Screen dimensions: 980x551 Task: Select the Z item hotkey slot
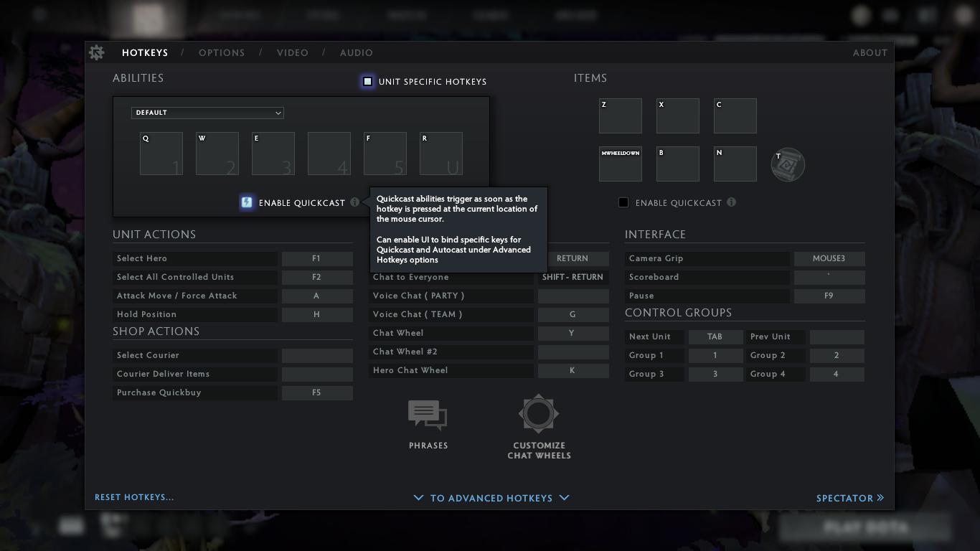coord(621,116)
